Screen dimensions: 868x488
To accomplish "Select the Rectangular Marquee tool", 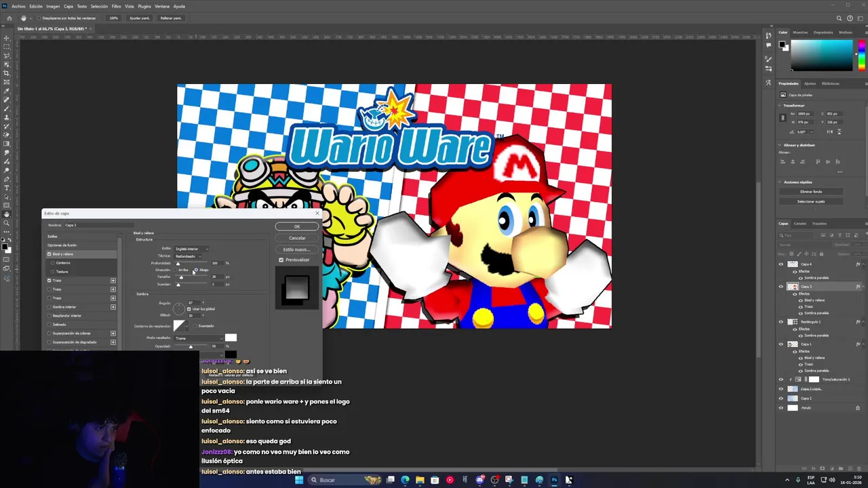I will click(7, 47).
